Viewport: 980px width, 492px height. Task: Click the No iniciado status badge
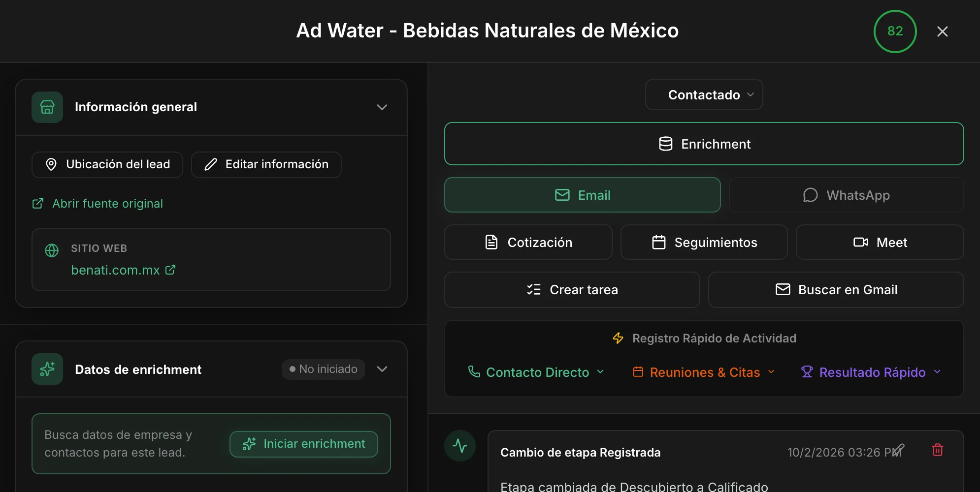click(x=323, y=369)
